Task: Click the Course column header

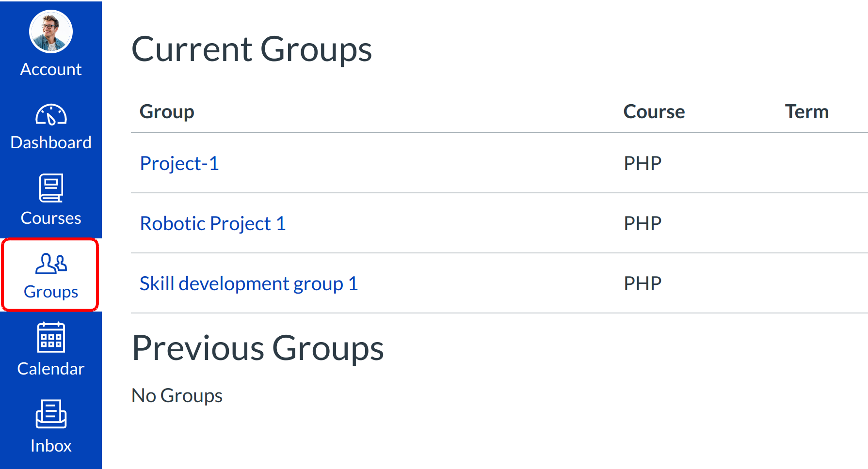Action: tap(654, 112)
